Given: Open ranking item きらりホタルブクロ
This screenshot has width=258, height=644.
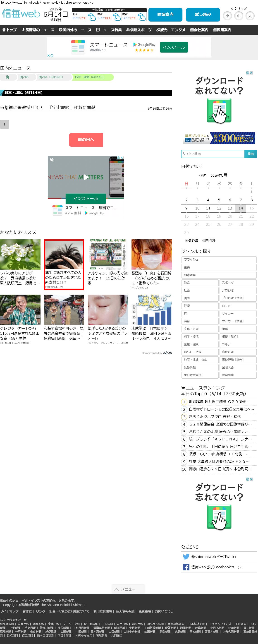Looking at the screenshot, I should click(x=215, y=417).
